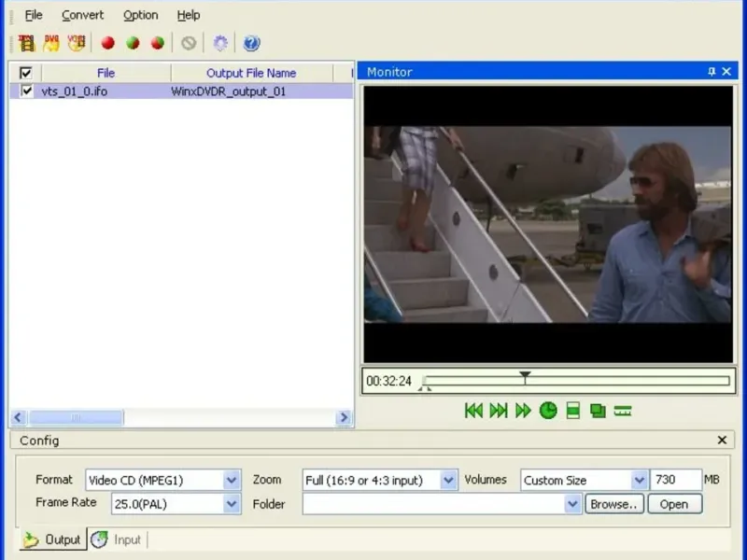
Task: Click the Monitor skip-to-start green button
Action: tap(473, 411)
